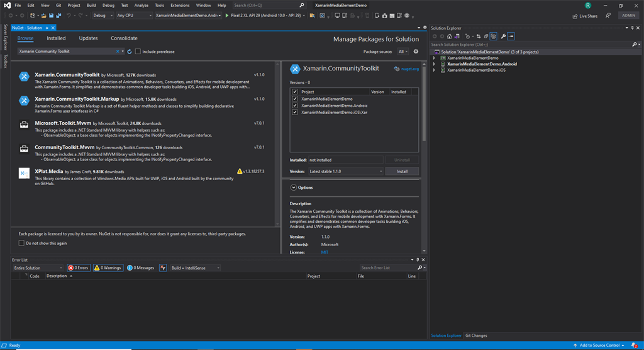Image resolution: width=644 pixels, height=350 pixels.
Task: Open the MIT license link
Action: 325,252
